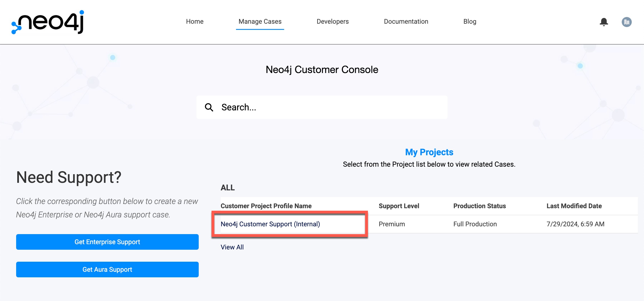Click the My Projects heading
644x301 pixels.
tap(429, 152)
